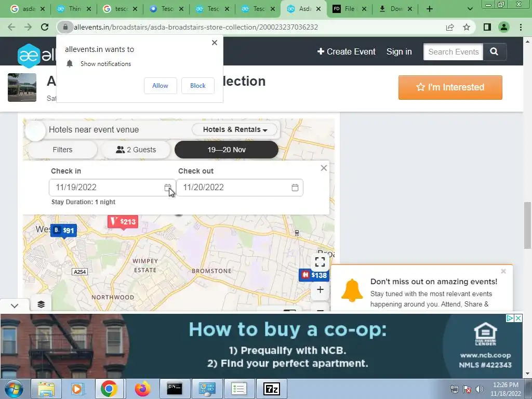Click the 19—20 Nov date button
Screen dimensions: 532x399
[x=227, y=150]
